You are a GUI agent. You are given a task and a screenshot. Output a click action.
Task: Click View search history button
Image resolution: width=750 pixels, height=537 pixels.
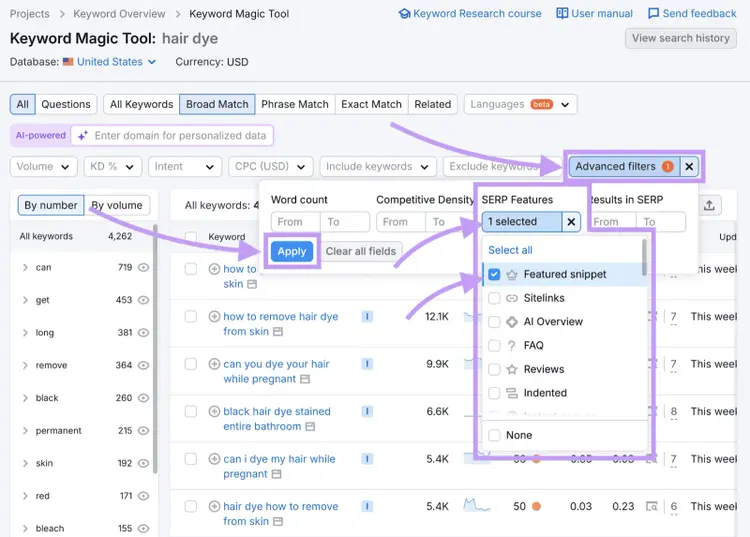point(681,38)
